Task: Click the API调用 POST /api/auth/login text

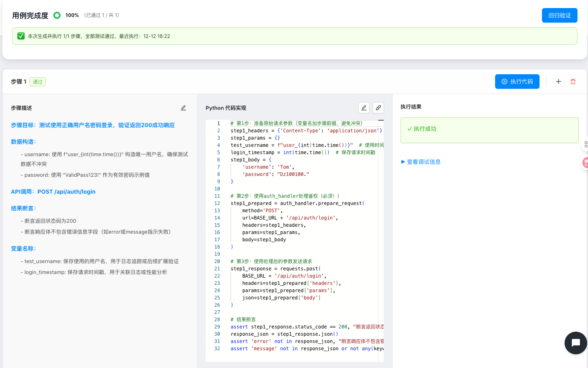Action: [x=53, y=192]
